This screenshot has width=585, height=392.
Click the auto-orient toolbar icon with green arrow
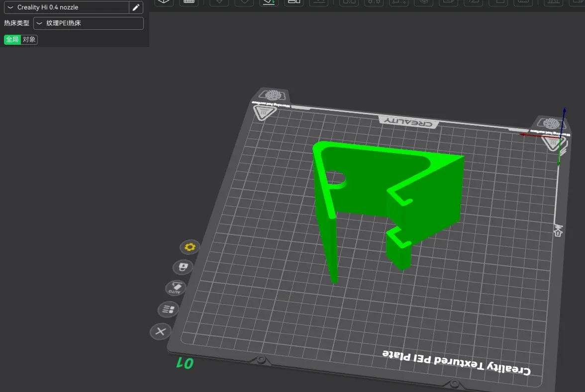pos(269,2)
